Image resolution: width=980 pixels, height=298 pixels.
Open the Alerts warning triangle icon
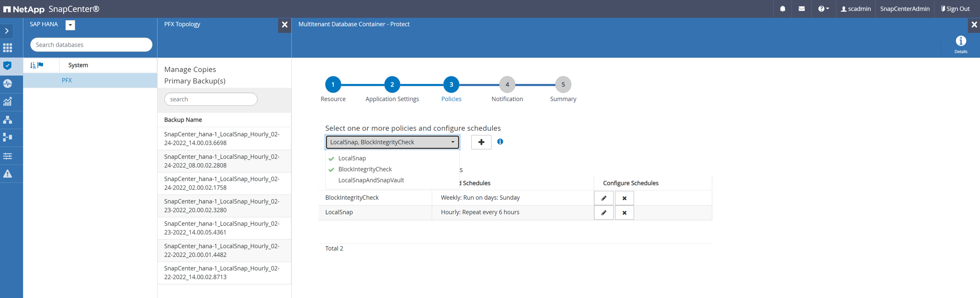click(8, 174)
